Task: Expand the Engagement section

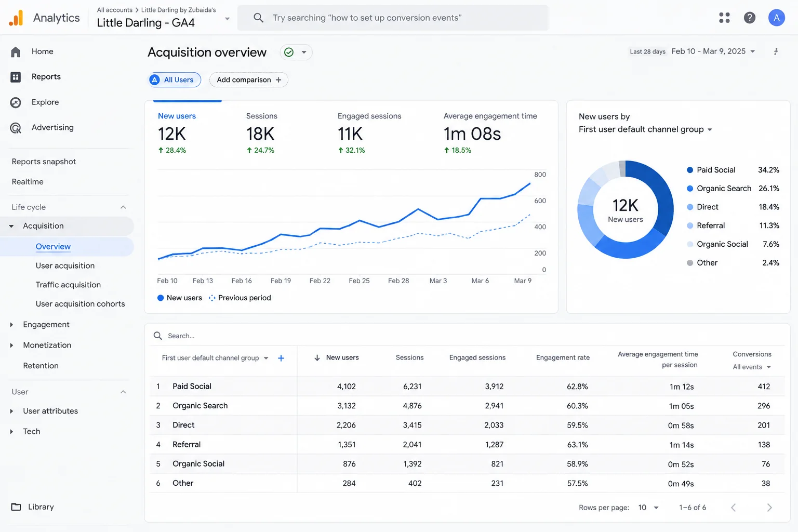Action: click(x=11, y=325)
